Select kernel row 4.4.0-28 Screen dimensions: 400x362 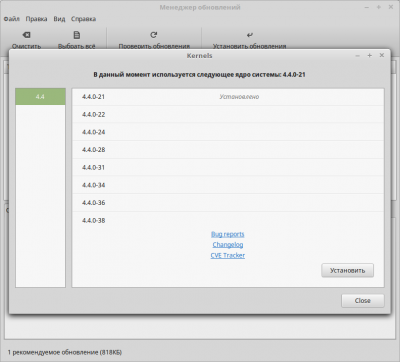click(228, 150)
